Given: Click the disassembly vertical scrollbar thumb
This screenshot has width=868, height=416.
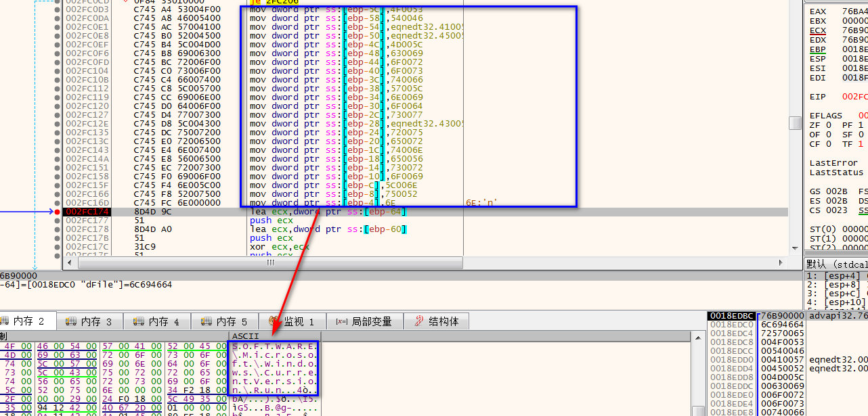Looking at the screenshot, I should pyautogui.click(x=795, y=122).
